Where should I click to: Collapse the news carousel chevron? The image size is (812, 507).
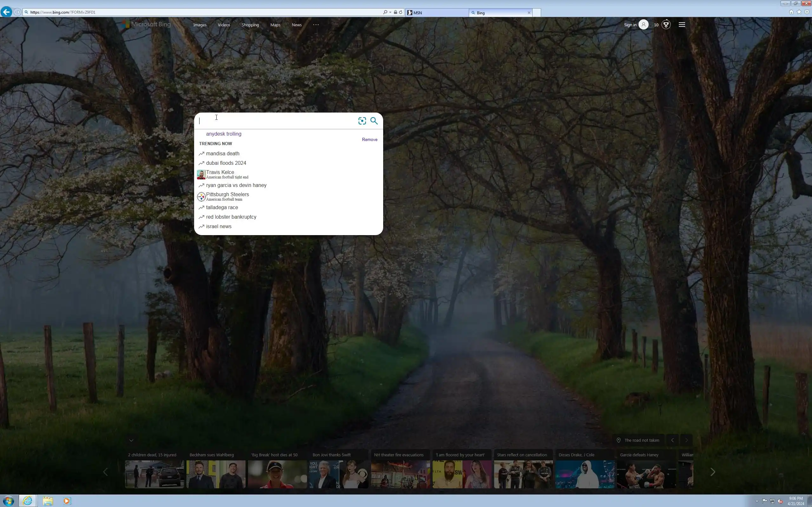coord(131,440)
